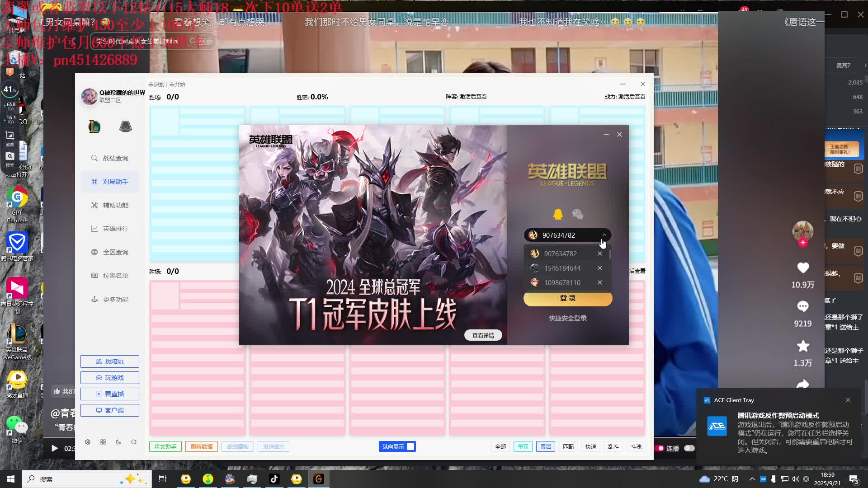Click the TFT hexagon icon in sidebar
Image resolution: width=868 pixels, height=488 pixels.
(x=126, y=127)
